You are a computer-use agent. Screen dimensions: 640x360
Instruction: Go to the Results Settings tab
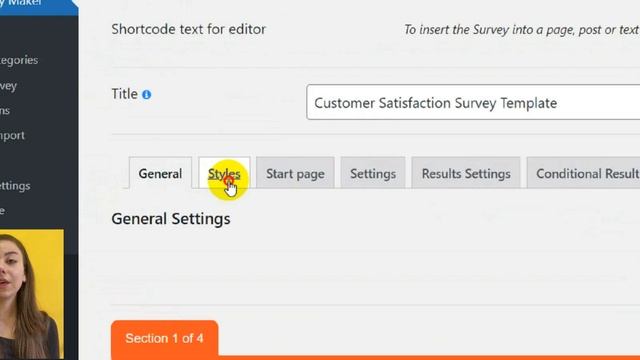tap(466, 173)
